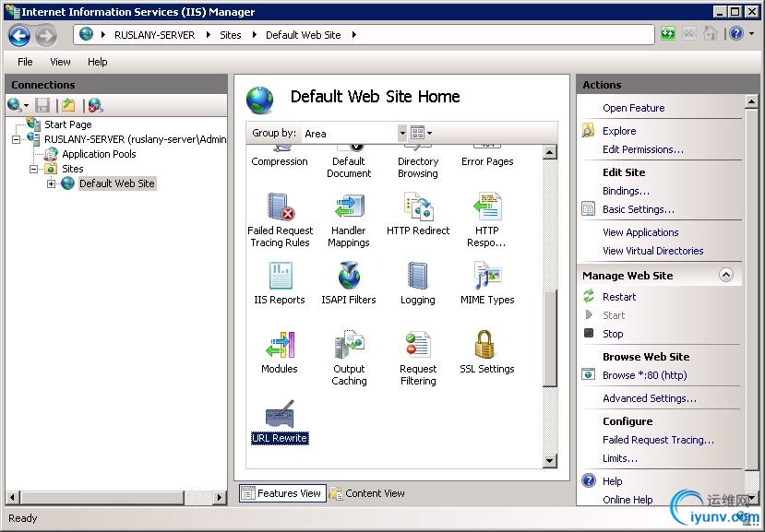765x532 pixels.
Task: Open the Group by Area combo box
Action: pos(354,133)
